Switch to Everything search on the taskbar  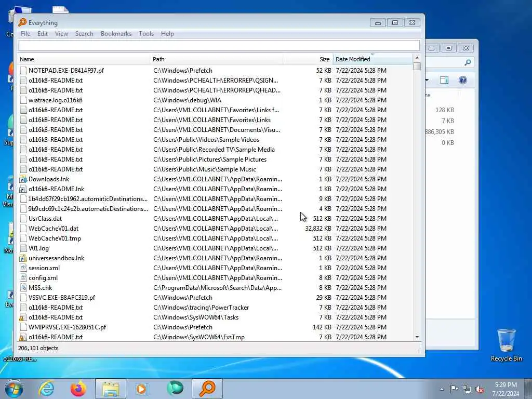[207, 389]
